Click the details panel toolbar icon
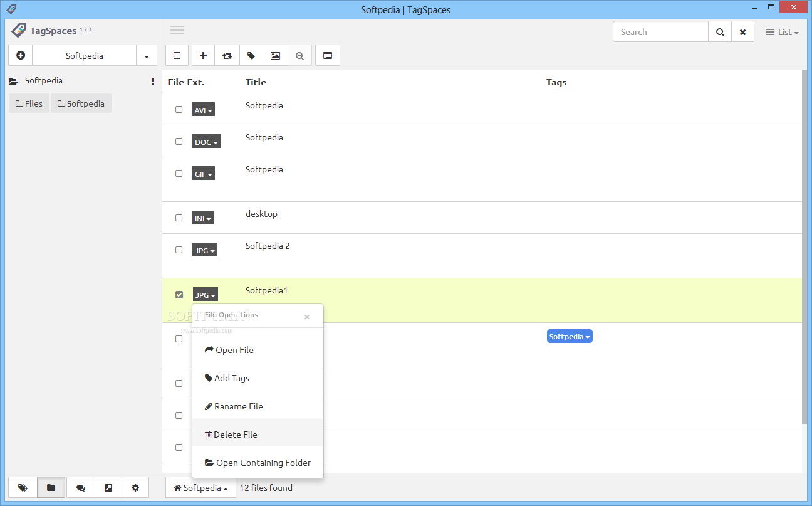812x506 pixels. [x=328, y=56]
